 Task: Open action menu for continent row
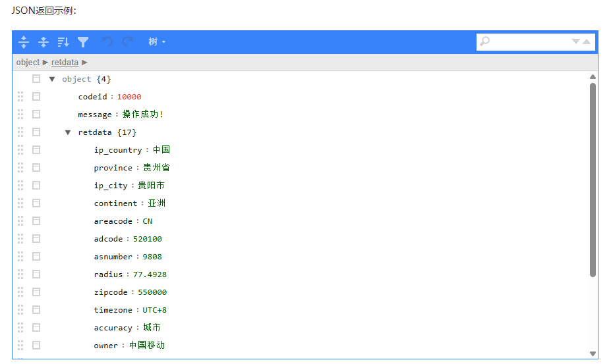[36, 203]
